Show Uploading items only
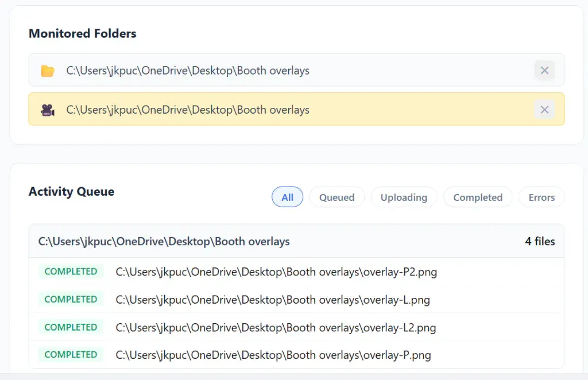 pos(404,197)
